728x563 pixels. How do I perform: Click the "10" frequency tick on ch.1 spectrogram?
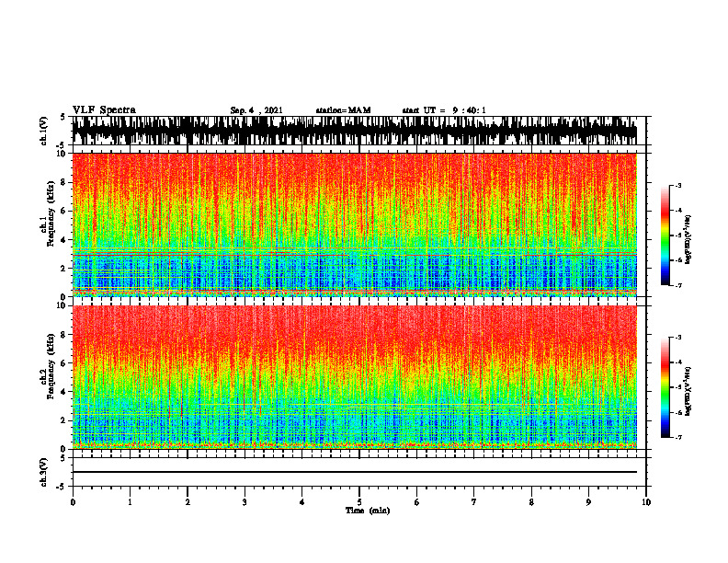tap(62, 154)
